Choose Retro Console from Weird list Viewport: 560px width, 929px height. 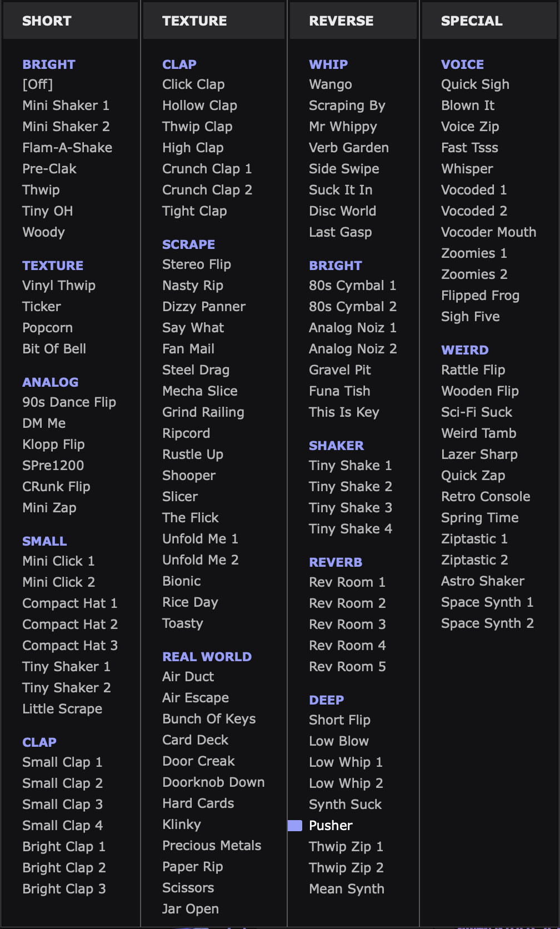click(x=486, y=497)
